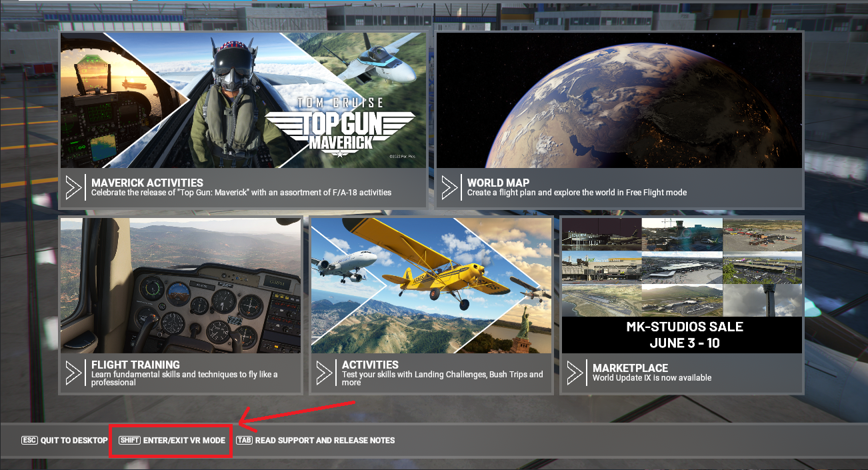The image size is (868, 470).
Task: Click the SHIFT key icon
Action: [x=130, y=441]
